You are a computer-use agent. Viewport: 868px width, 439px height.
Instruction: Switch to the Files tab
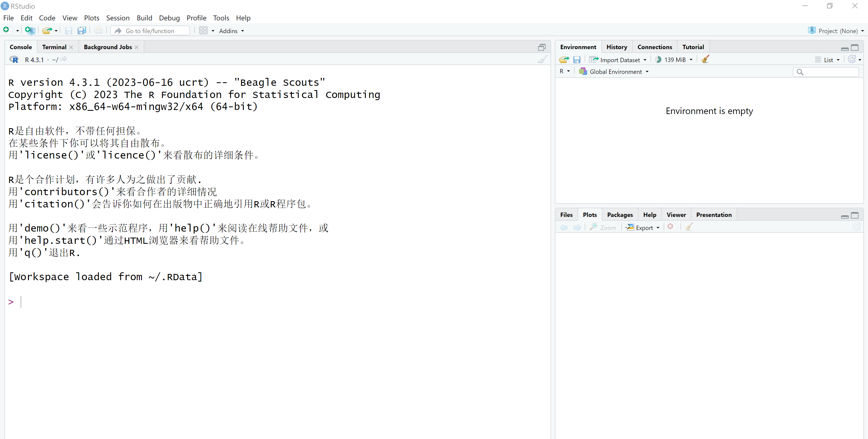[x=567, y=215]
